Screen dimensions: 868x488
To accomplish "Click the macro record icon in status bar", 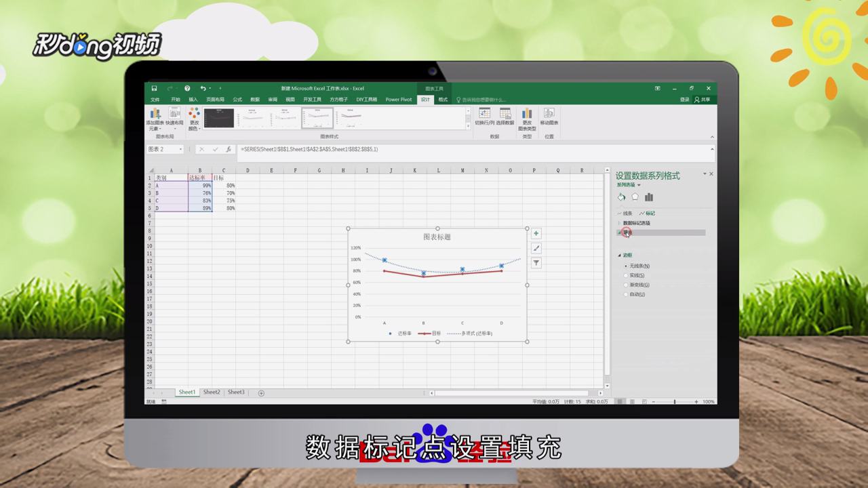I will point(164,402).
